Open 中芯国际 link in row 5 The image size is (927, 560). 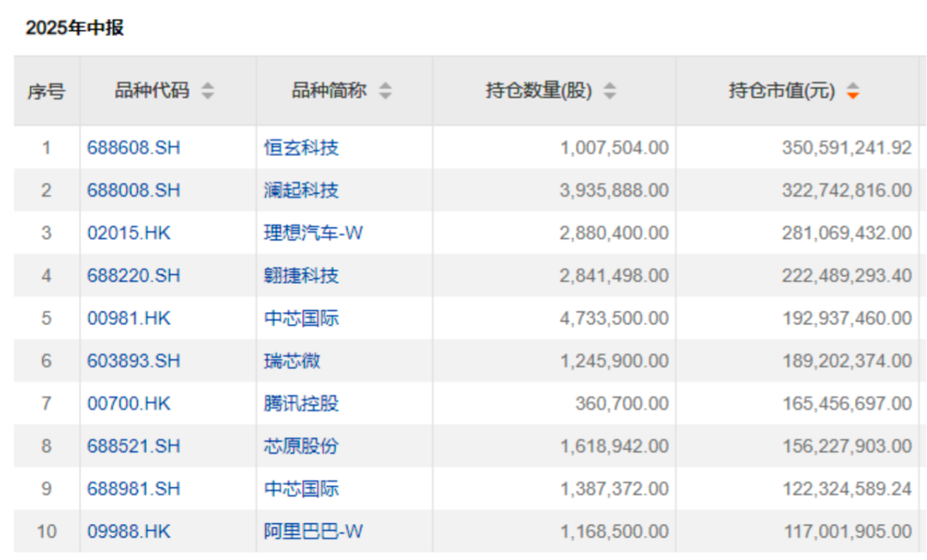pos(301,318)
